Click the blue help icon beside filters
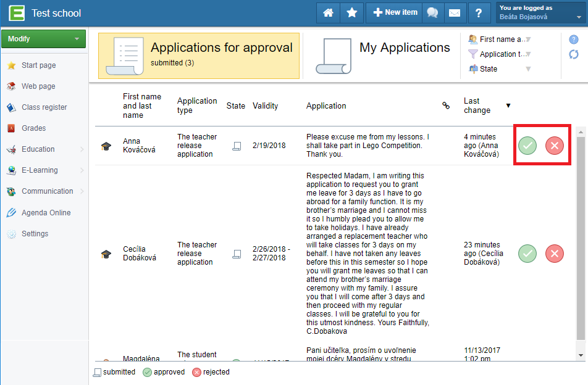 click(573, 39)
